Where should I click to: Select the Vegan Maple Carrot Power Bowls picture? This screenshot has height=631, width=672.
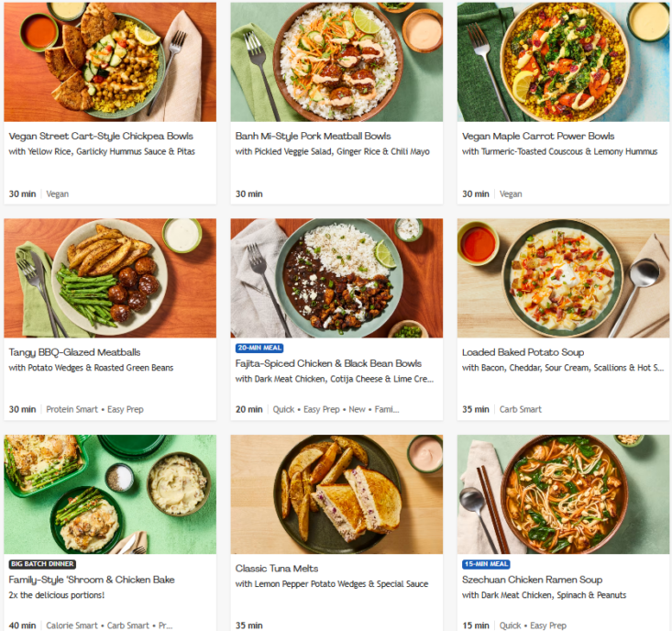563,61
